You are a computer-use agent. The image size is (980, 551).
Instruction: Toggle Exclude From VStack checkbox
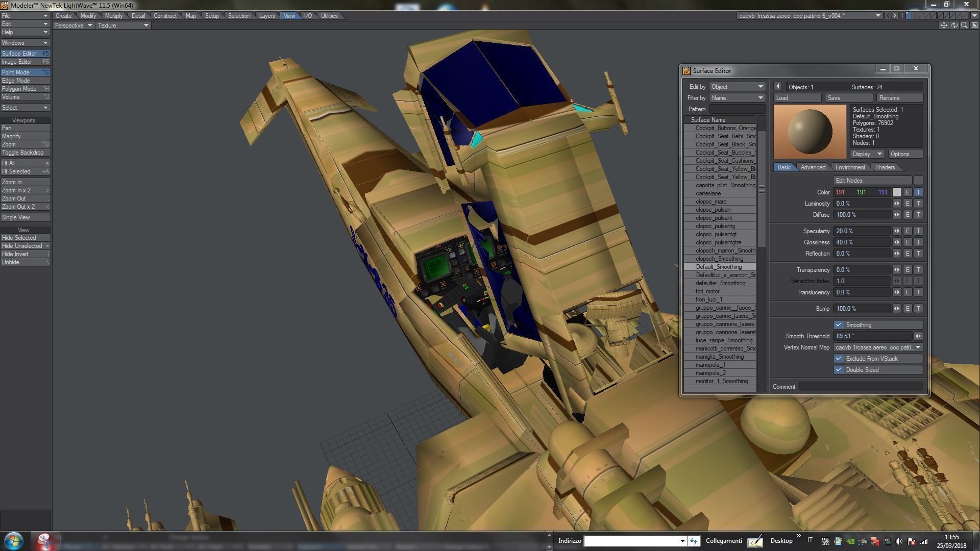click(839, 359)
